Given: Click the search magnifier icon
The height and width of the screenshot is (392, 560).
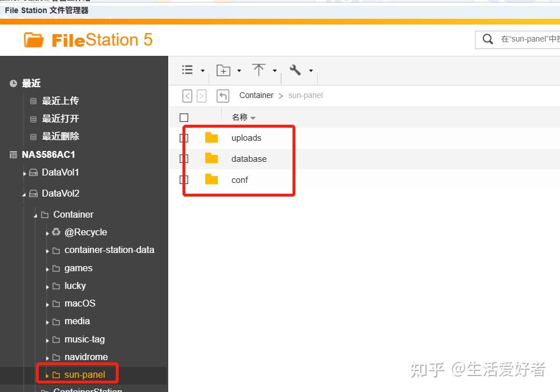Looking at the screenshot, I should (488, 39).
